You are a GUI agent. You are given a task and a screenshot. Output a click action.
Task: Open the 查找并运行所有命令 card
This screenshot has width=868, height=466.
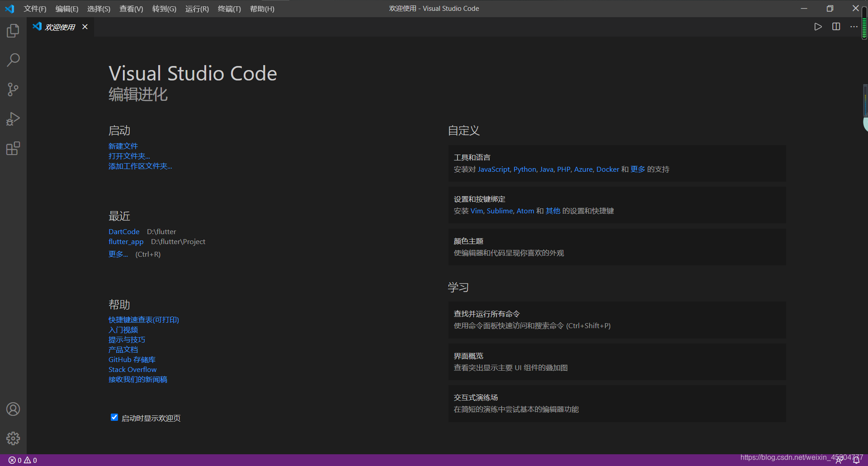[617, 320]
